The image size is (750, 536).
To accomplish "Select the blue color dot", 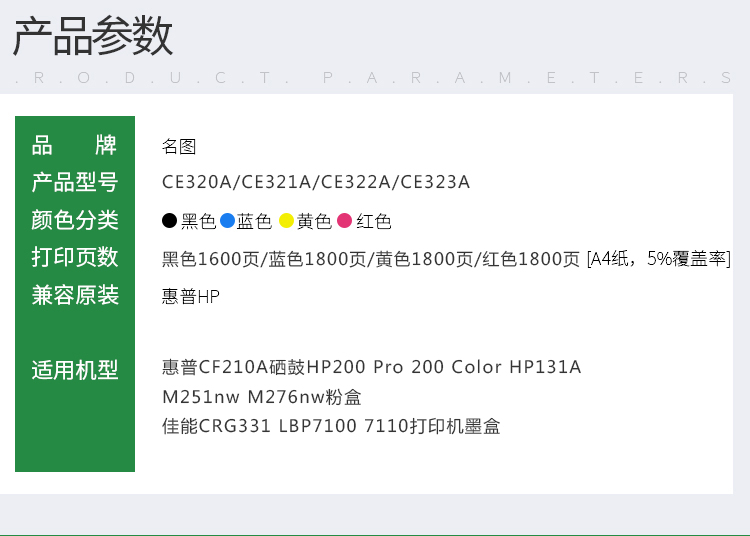I will pyautogui.click(x=227, y=221).
